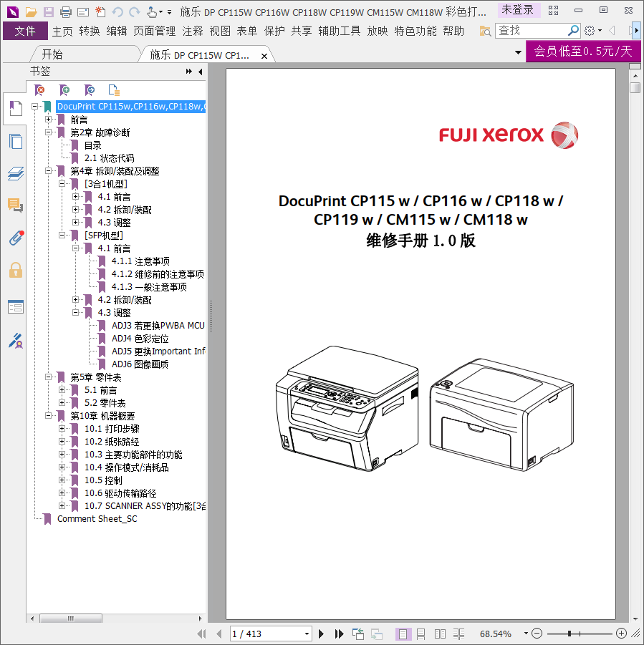
Task: Click the delete bookmark icon
Action: (40, 89)
